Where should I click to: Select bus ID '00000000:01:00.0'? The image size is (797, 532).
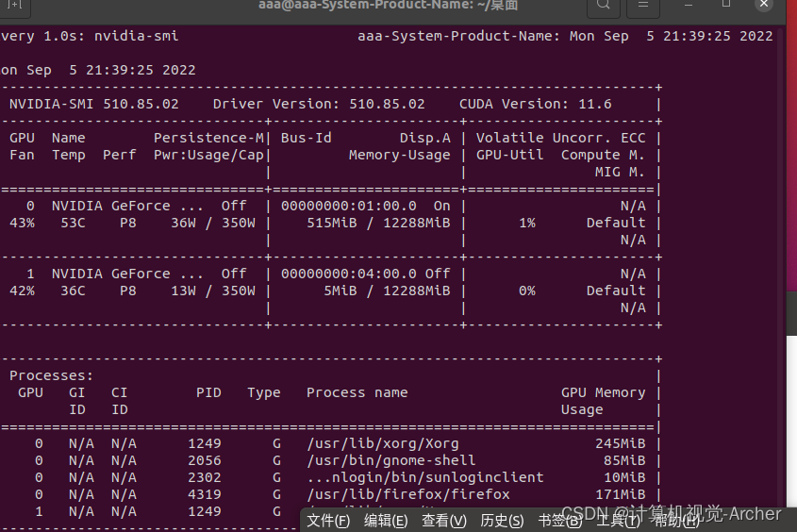click(x=349, y=207)
